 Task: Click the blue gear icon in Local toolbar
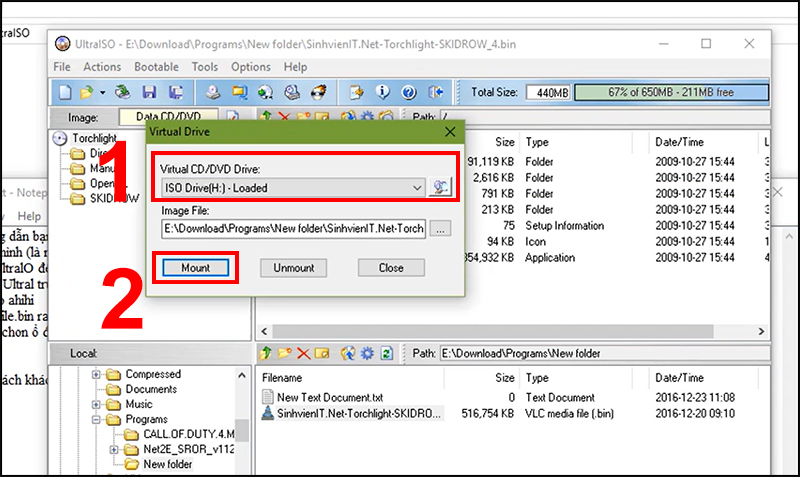367,353
